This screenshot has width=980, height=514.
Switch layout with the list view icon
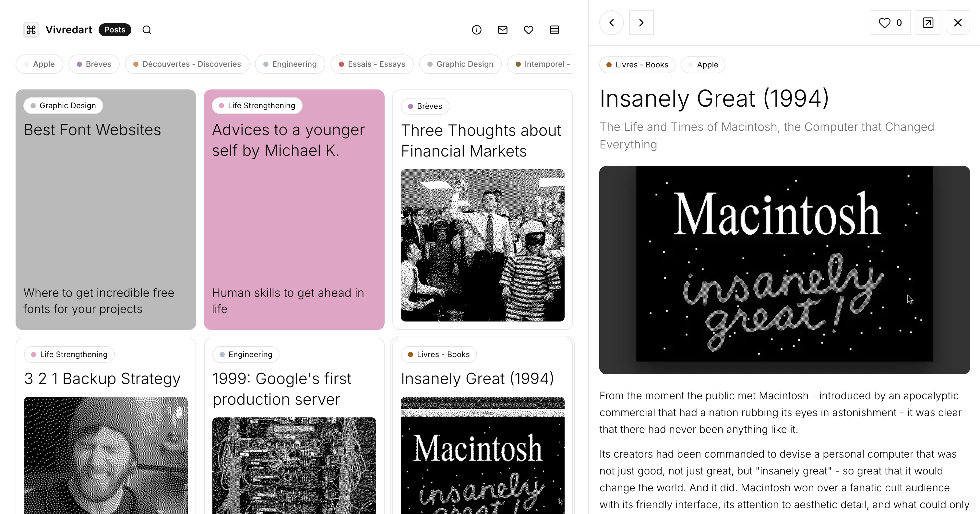554,30
